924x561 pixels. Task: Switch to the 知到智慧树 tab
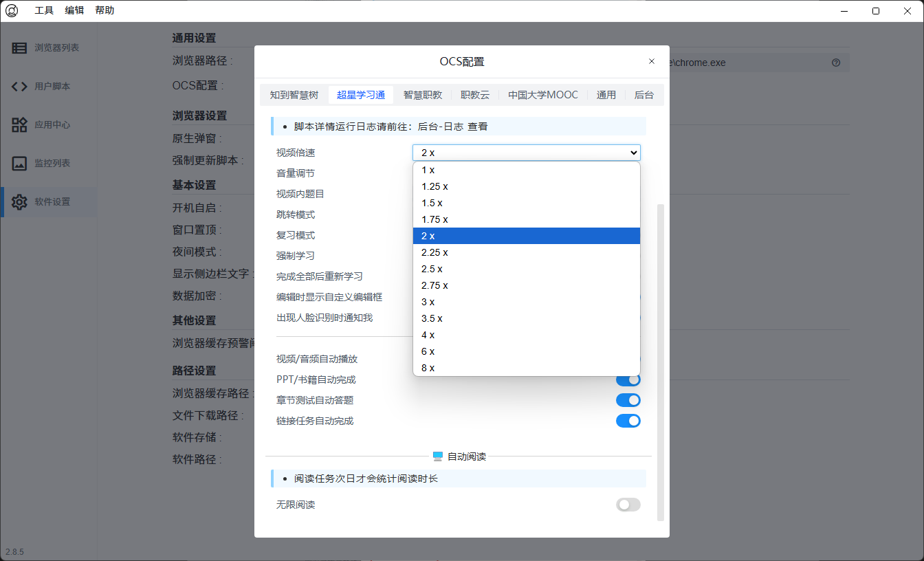coord(294,95)
